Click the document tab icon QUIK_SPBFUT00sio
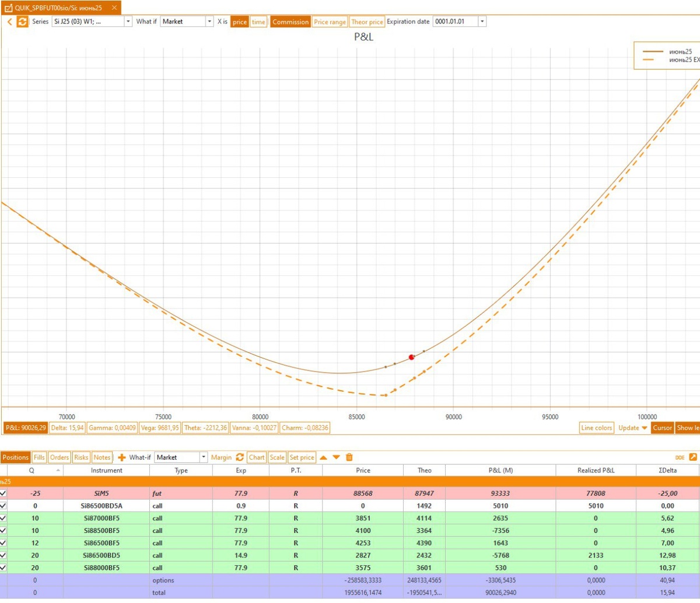700x603 pixels. point(8,8)
